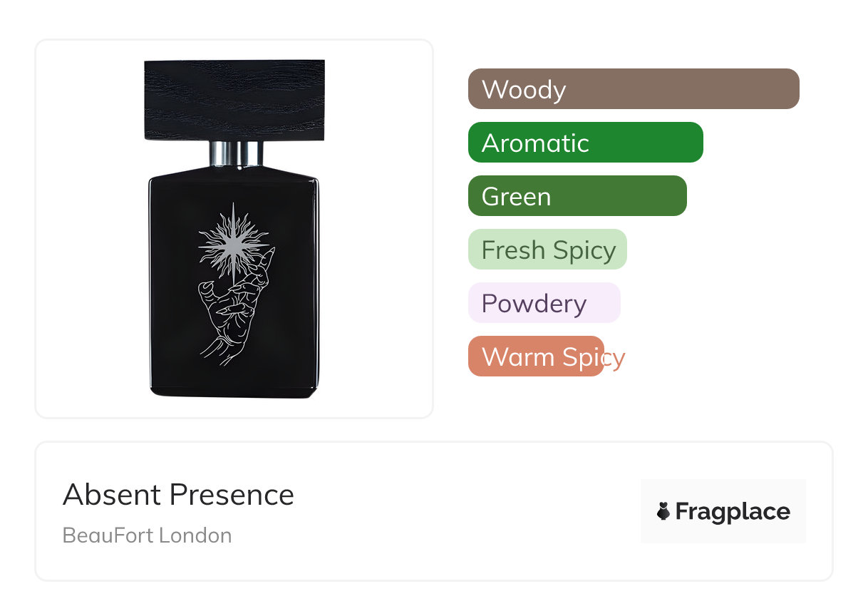The image size is (868, 616).
Task: Choose the Fresh Spicy accord bar
Action: coord(547,250)
